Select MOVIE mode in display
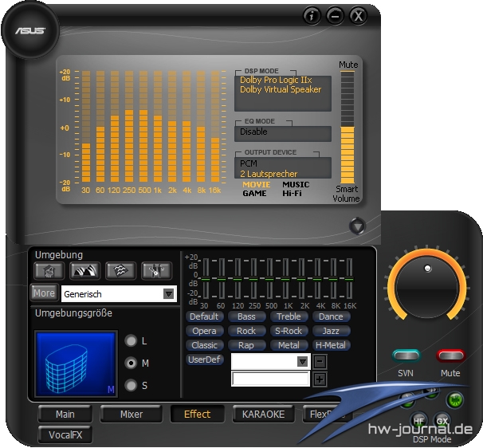Image resolution: width=483 pixels, height=448 pixels. point(257,185)
